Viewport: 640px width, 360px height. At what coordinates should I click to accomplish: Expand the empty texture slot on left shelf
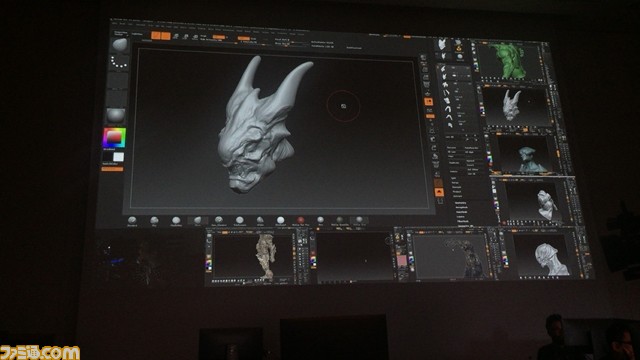117,98
